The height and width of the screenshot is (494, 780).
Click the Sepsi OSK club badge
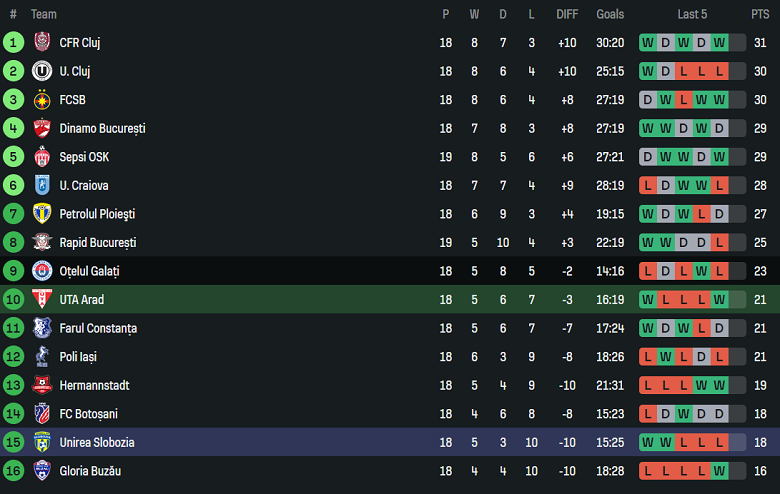tap(42, 157)
